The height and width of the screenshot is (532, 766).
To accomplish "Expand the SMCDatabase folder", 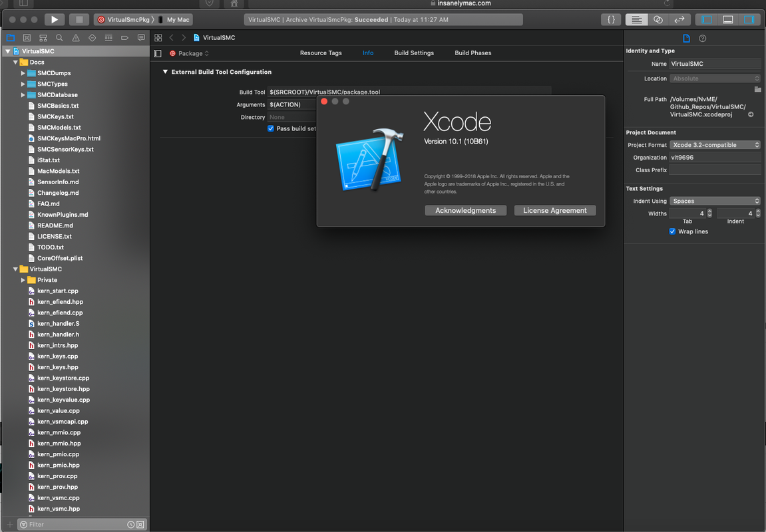I will [x=23, y=94].
